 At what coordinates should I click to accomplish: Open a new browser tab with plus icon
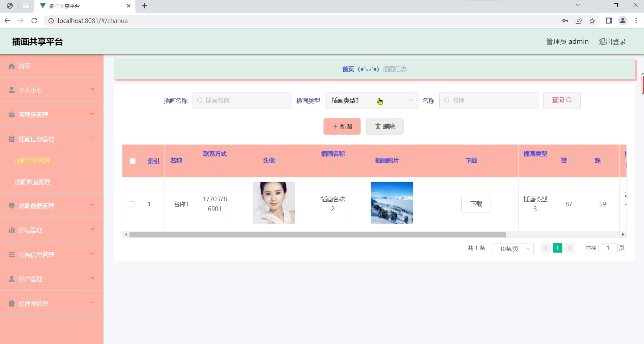(145, 6)
